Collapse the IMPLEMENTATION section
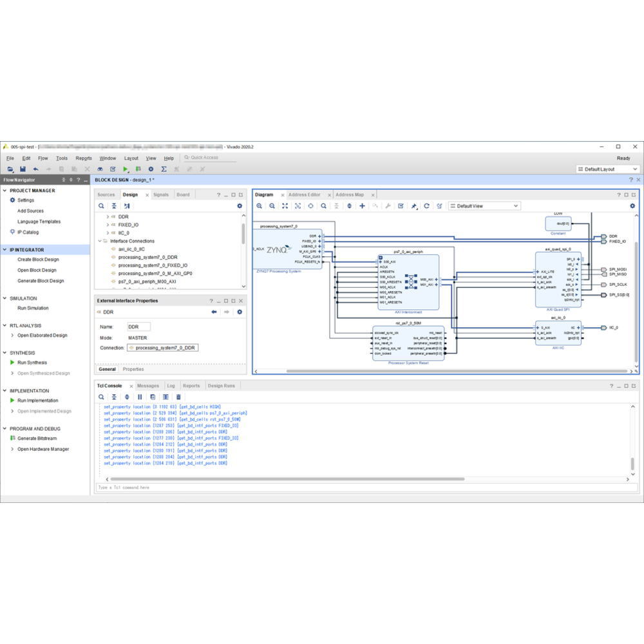Image resolution: width=644 pixels, height=644 pixels. coord(5,391)
